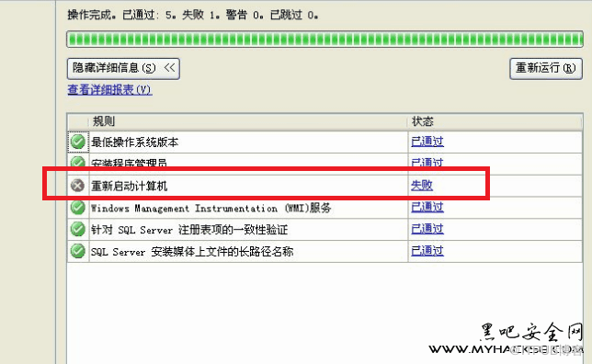Click the Hide Details (隐藏详细信息) button
Screen dimensions: 592x364
point(123,68)
